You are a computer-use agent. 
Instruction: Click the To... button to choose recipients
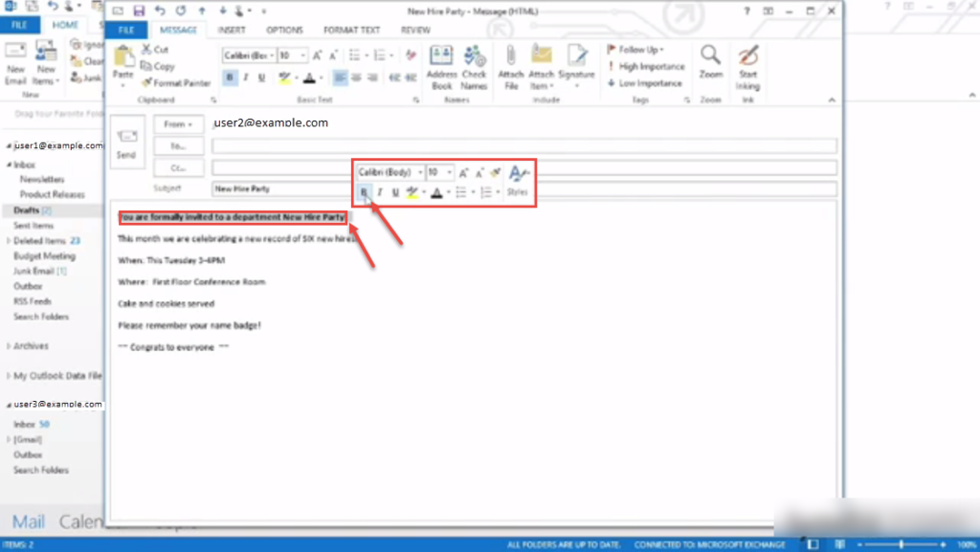click(x=178, y=145)
